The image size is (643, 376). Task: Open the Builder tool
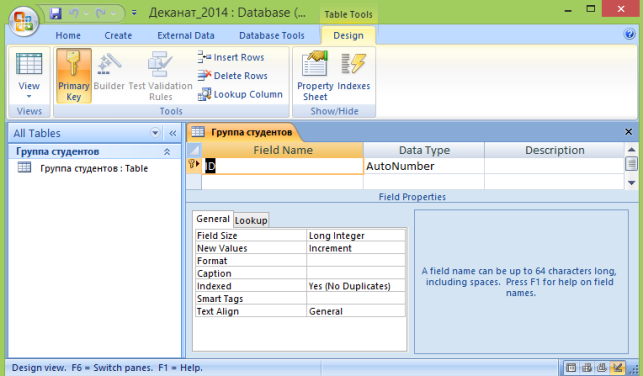pos(109,71)
